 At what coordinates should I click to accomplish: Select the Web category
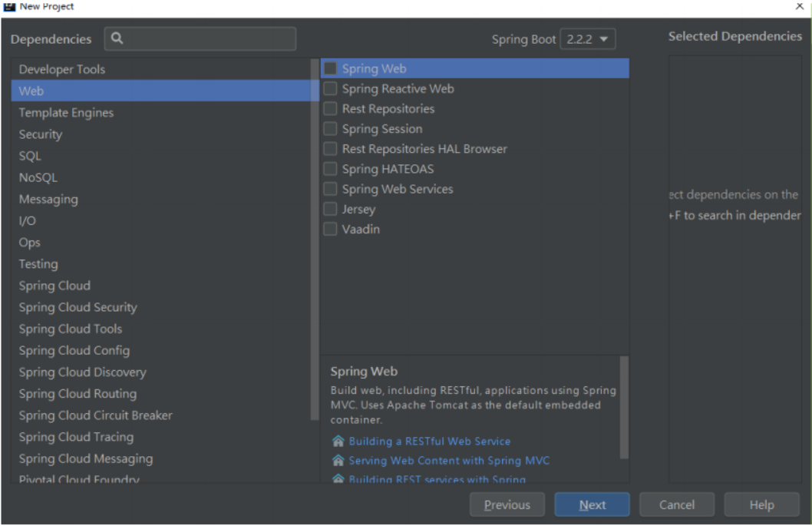click(161, 91)
